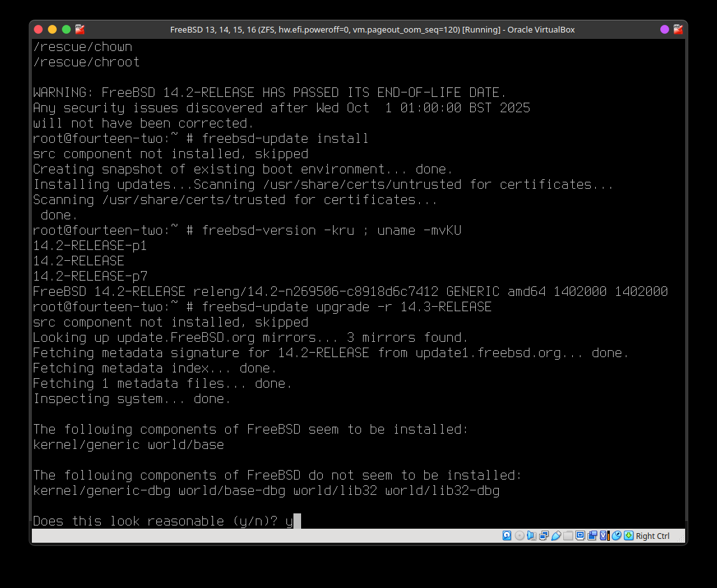Click the purple circle titlebar button
Screen dimensions: 717x588
click(665, 29)
